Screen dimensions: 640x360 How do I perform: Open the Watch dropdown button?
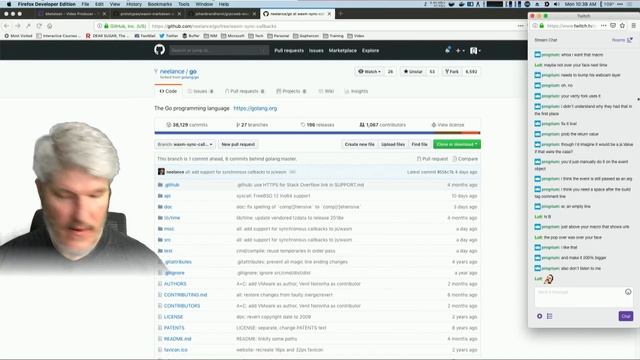point(369,71)
